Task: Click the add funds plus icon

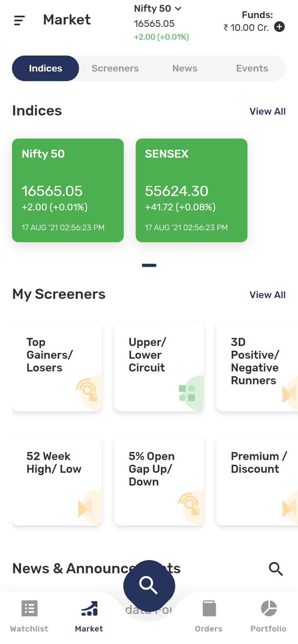Action: pos(279,26)
